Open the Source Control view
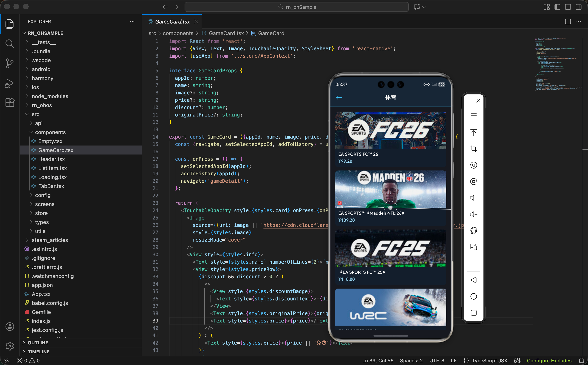Screen dimensions: 588x365 click(x=9, y=63)
